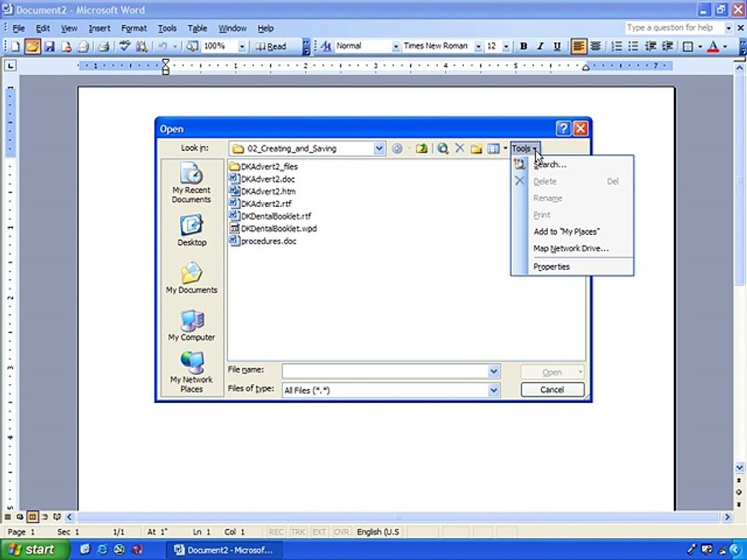Screen dimensions: 747x560
Task: Click the Read layout button
Action: tap(271, 46)
